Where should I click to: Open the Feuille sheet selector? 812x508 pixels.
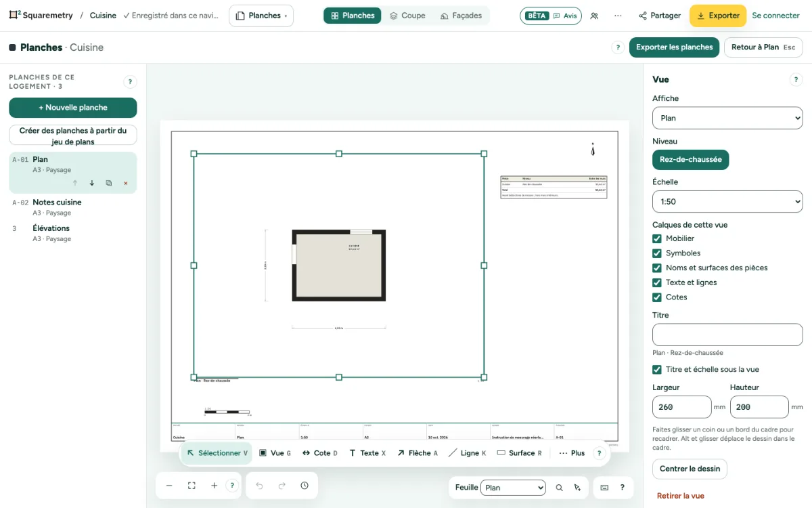point(513,488)
